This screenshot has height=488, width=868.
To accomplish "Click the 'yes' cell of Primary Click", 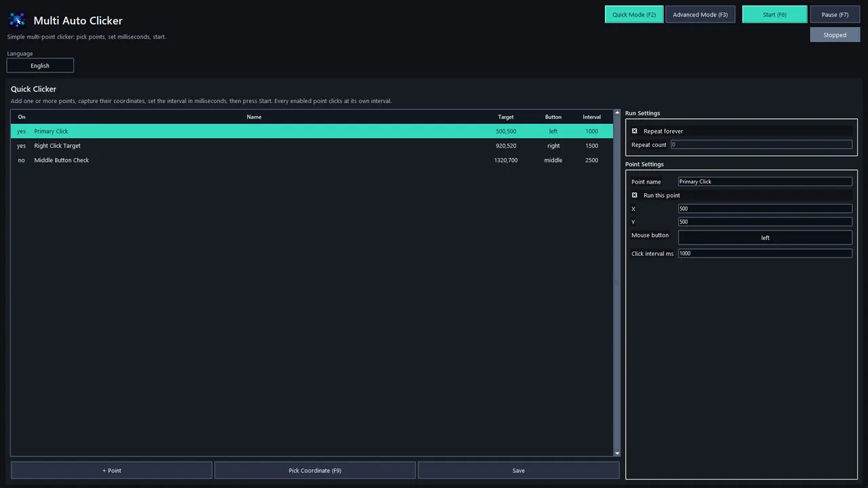I will (22, 131).
